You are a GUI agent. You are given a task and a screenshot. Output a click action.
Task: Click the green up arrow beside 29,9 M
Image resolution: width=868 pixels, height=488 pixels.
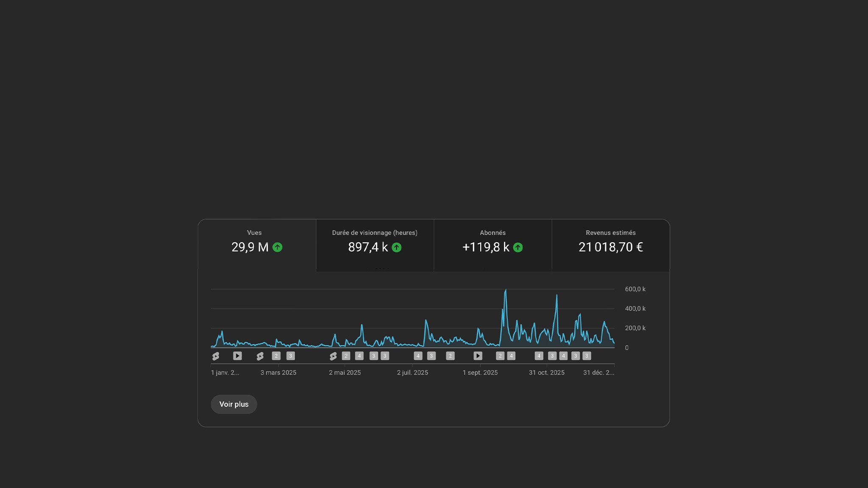click(x=277, y=247)
